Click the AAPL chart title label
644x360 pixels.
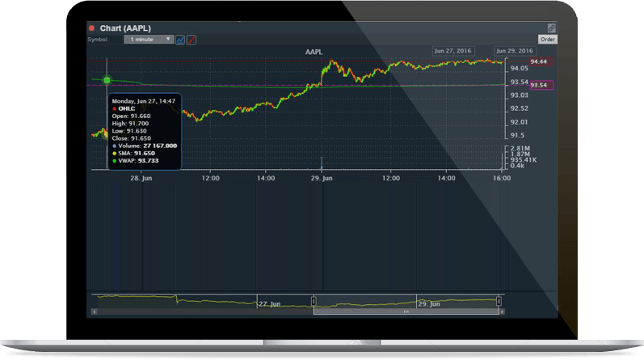point(314,52)
